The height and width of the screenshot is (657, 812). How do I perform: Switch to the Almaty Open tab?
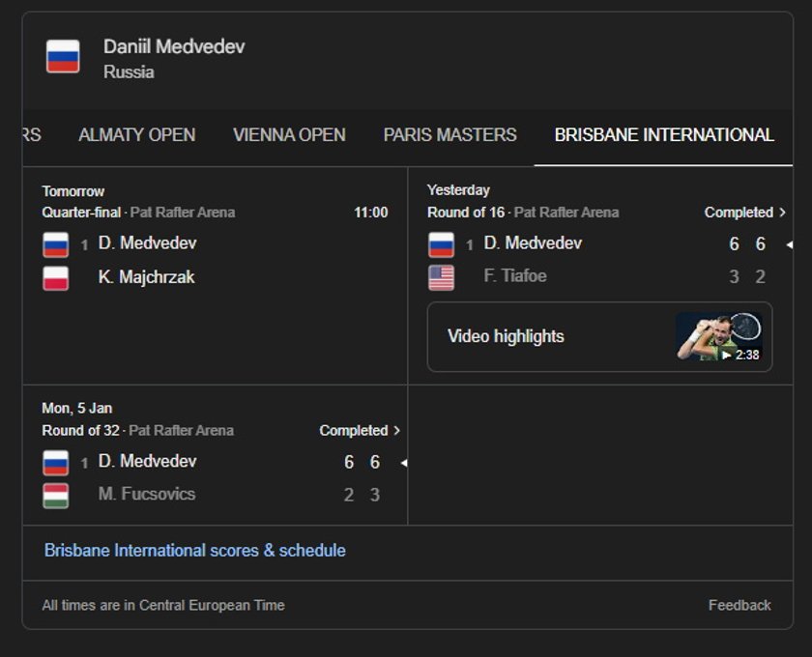136,135
